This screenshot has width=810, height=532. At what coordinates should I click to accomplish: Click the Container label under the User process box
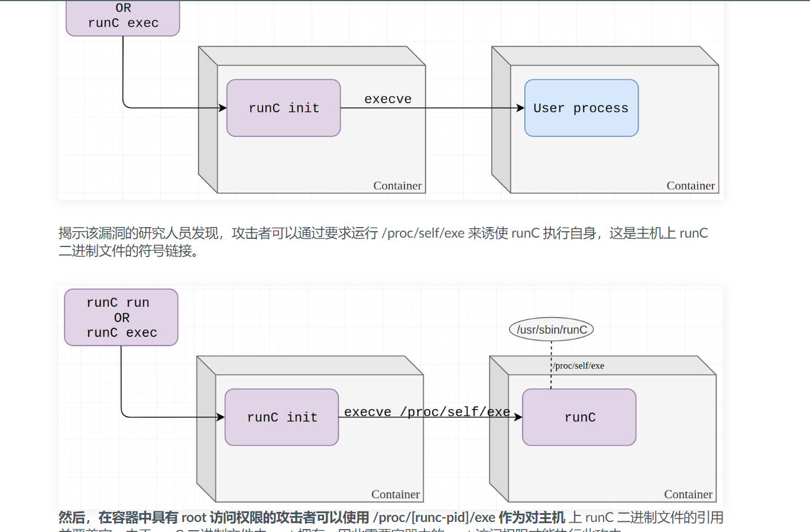[691, 186]
